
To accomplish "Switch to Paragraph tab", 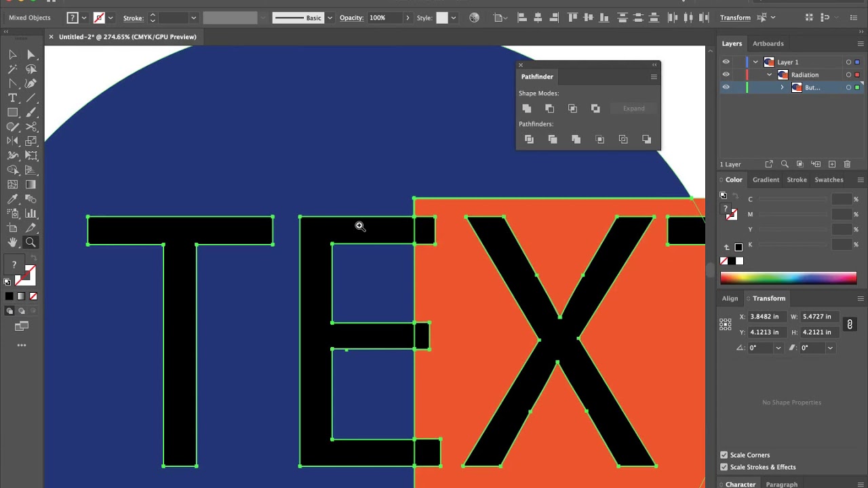I will 782,485.
